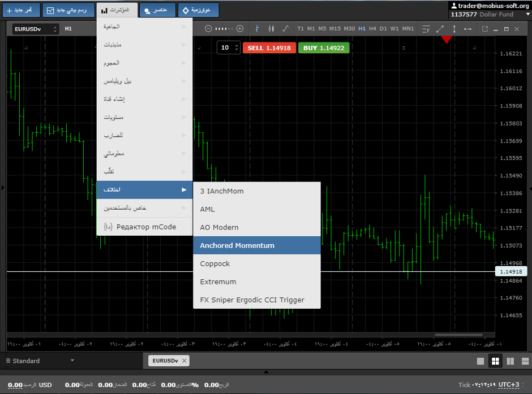Click SELL 1.14918 button
The height and width of the screenshot is (394, 532).
269,48
